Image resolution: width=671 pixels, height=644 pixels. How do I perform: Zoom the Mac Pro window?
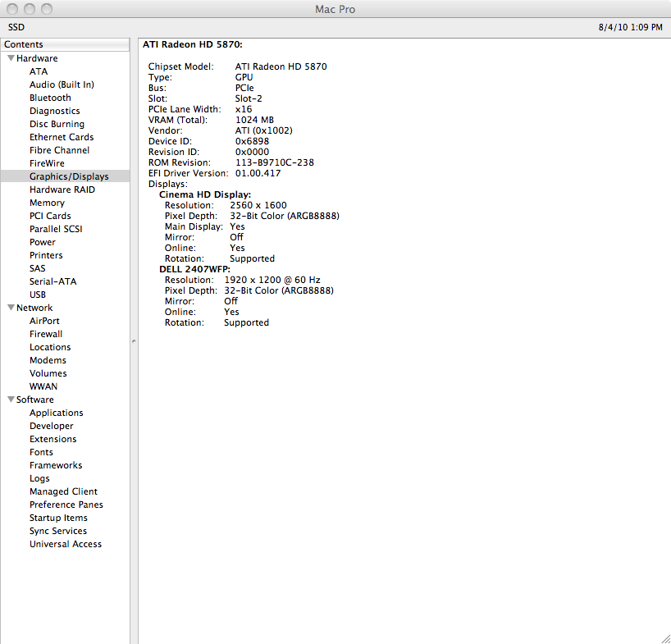[x=46, y=8]
